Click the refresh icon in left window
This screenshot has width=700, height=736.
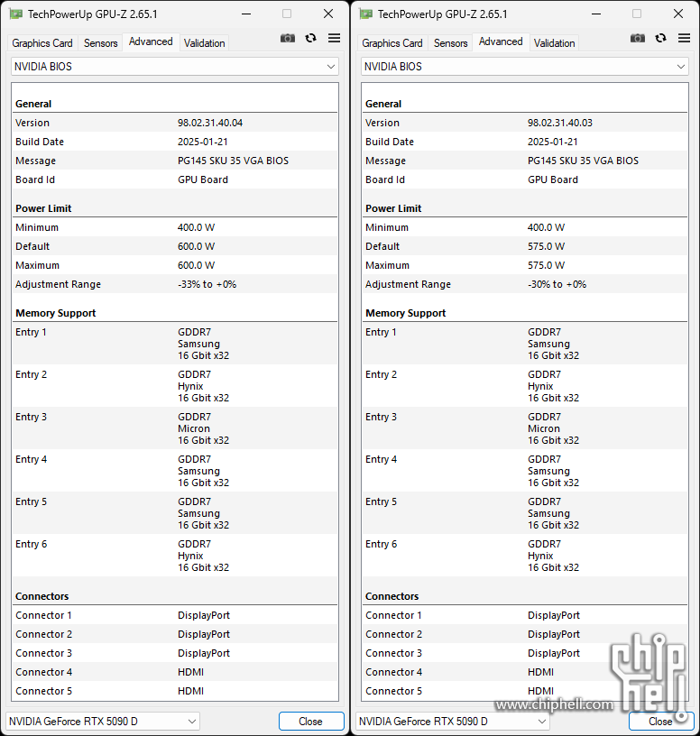click(311, 38)
